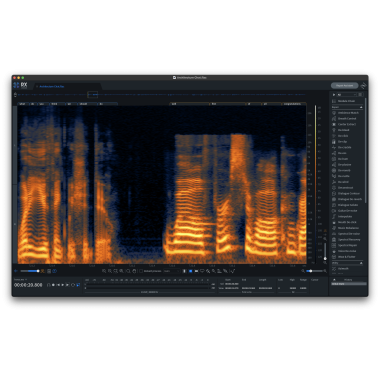
Task: Select the grab hand tool
Action: pyautogui.click(x=134, y=271)
